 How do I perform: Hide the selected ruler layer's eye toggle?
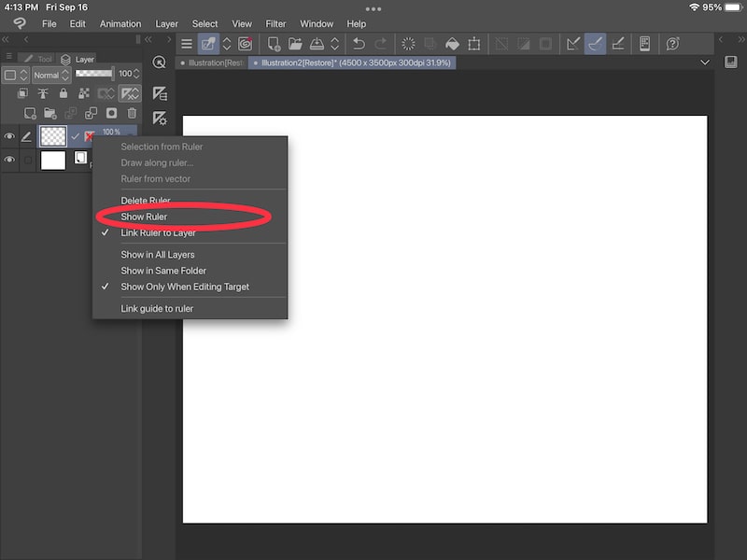8,136
